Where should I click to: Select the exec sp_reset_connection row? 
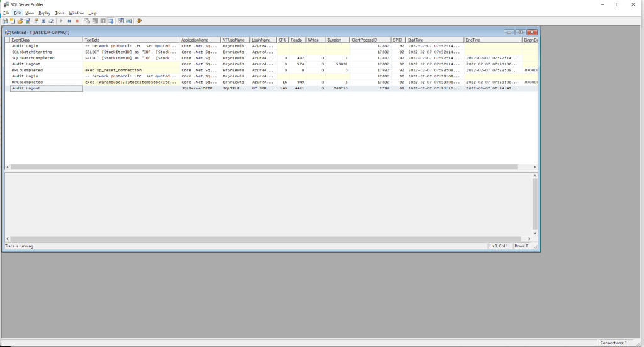[113, 70]
